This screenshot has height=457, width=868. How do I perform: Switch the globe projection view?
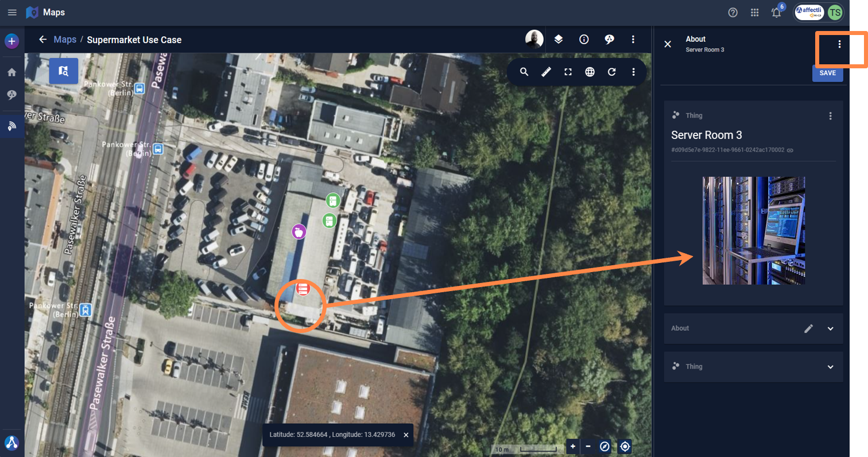(590, 72)
